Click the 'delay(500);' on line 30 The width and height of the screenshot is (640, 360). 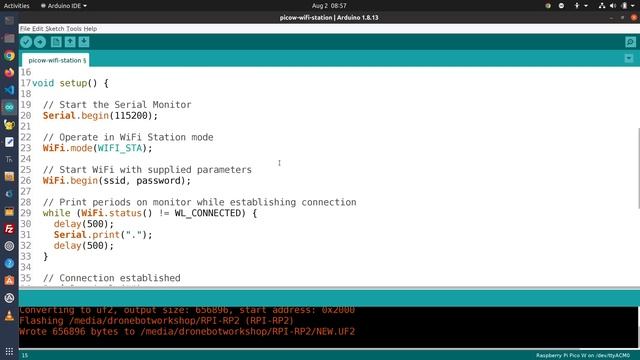(84, 224)
